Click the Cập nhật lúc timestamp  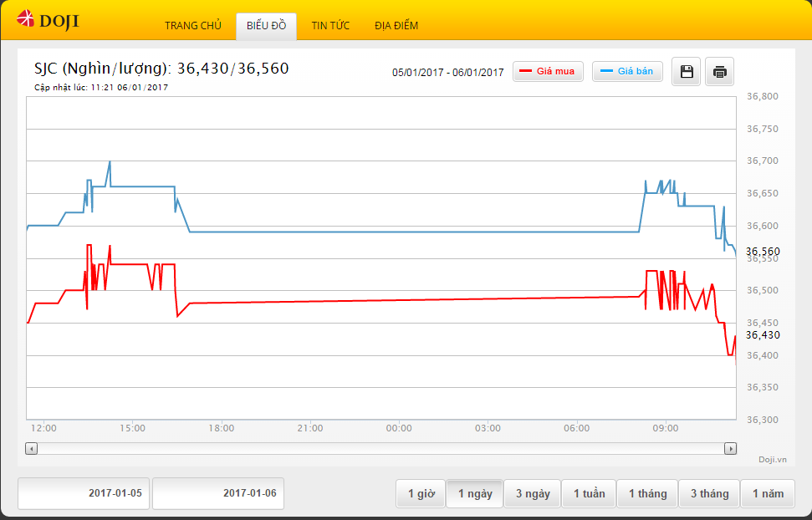pos(101,88)
